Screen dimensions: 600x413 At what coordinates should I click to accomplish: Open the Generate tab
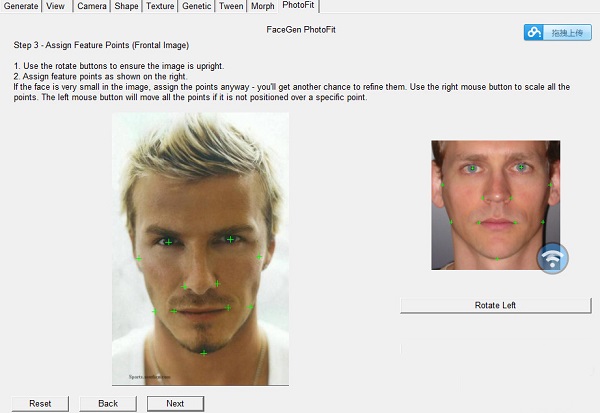(21, 6)
